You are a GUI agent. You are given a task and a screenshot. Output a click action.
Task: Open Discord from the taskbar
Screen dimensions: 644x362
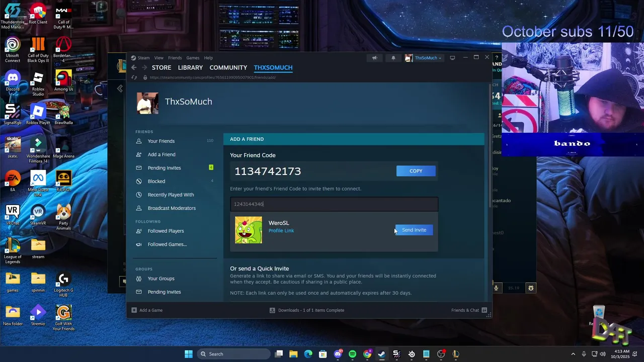(x=338, y=354)
